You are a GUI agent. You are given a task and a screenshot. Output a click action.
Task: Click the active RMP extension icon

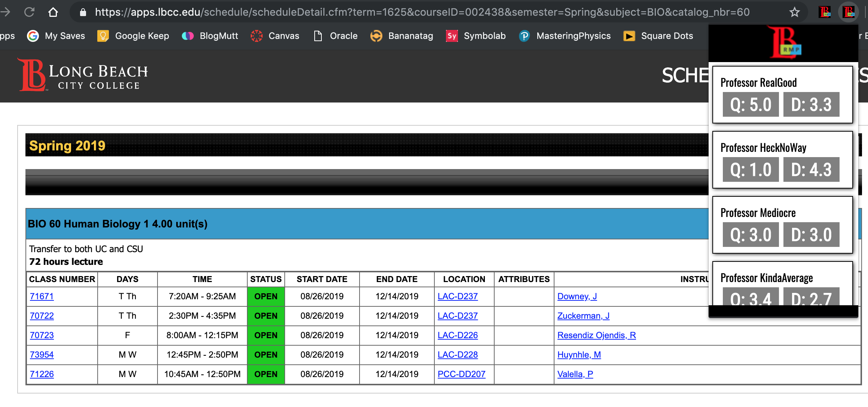tap(849, 12)
